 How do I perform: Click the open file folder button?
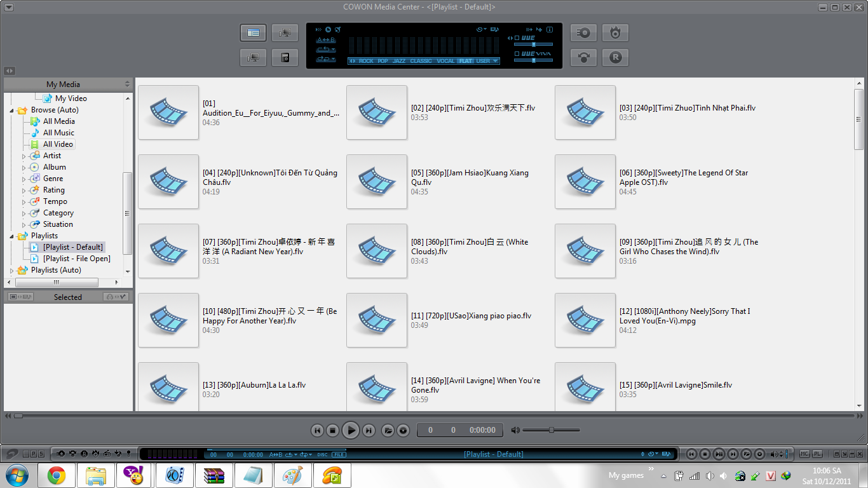[388, 430]
